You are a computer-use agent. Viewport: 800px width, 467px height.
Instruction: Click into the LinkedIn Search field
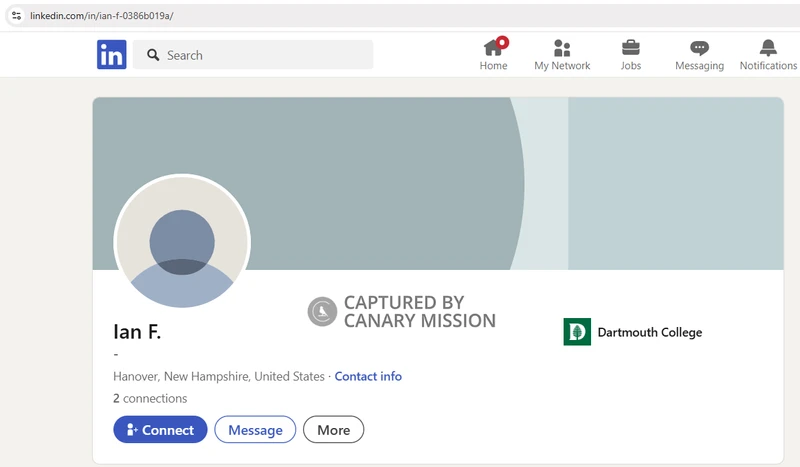253,55
